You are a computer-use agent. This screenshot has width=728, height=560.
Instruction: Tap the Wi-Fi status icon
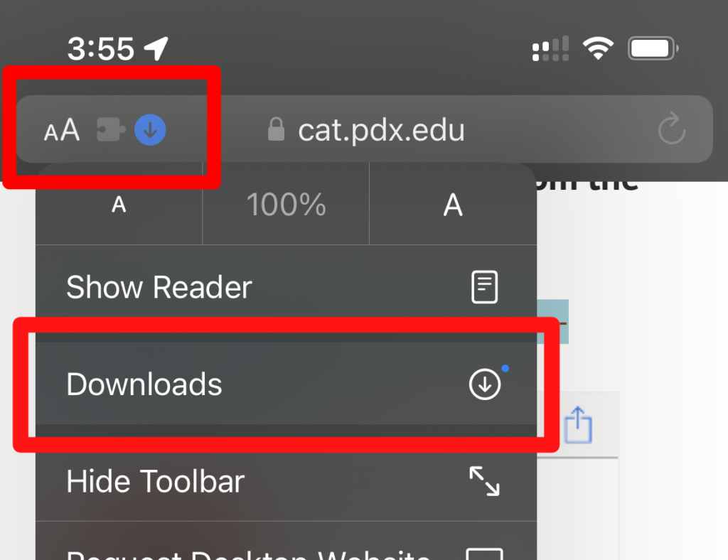pyautogui.click(x=598, y=49)
